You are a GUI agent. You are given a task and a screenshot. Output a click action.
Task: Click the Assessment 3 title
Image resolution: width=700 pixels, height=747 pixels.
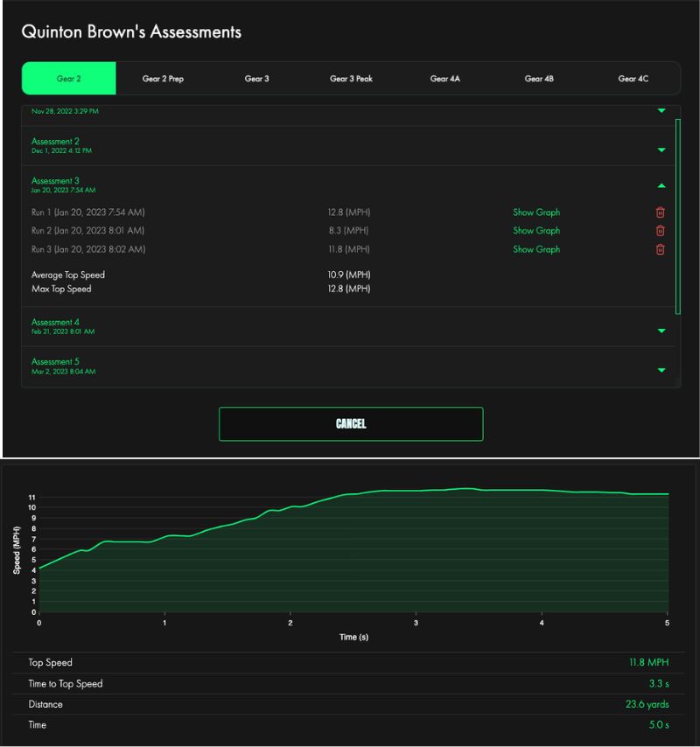[55, 181]
